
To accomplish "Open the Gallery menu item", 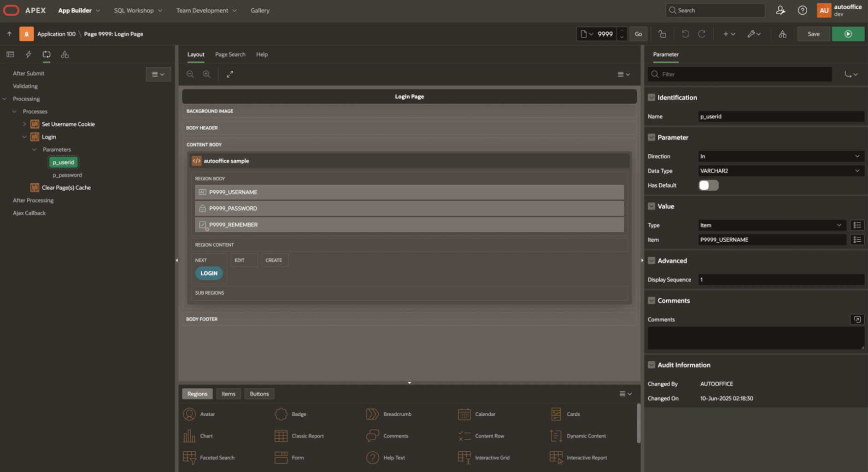I will (x=260, y=10).
